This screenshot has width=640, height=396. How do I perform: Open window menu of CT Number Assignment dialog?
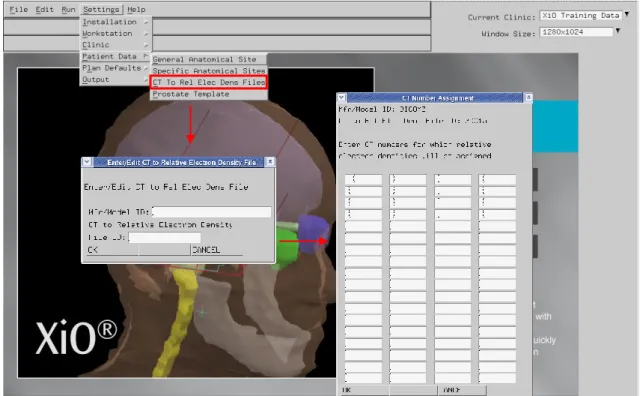[342, 98]
